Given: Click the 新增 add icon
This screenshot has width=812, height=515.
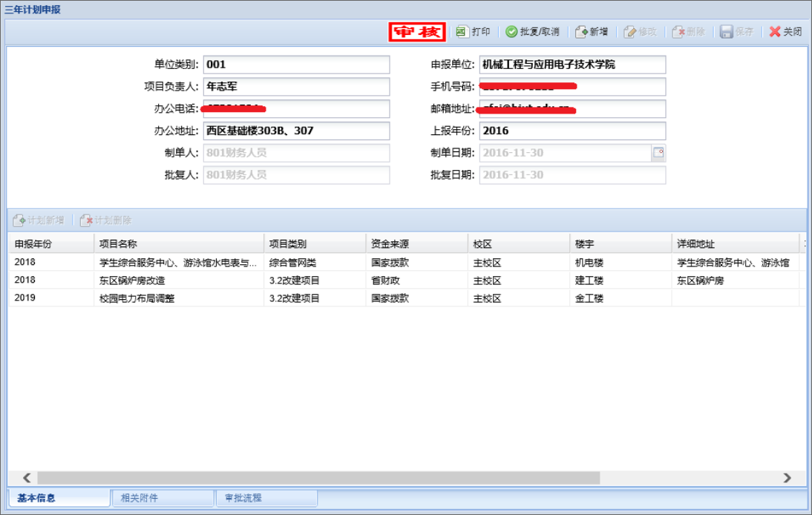Looking at the screenshot, I should tap(582, 32).
